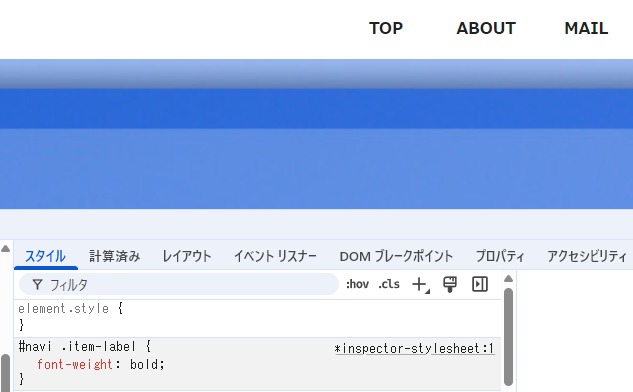Open the 計算済み tab
This screenshot has width=633, height=392.
tap(115, 256)
